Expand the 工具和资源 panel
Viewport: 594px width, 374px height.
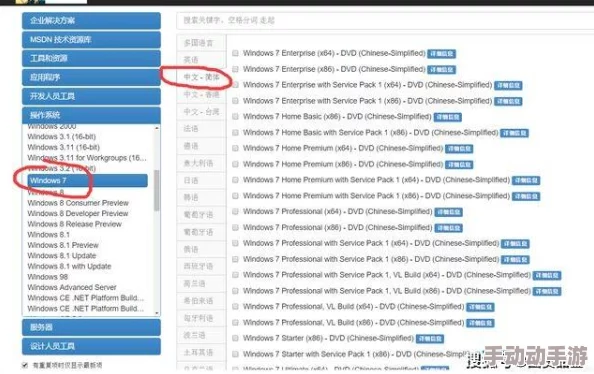(91, 58)
